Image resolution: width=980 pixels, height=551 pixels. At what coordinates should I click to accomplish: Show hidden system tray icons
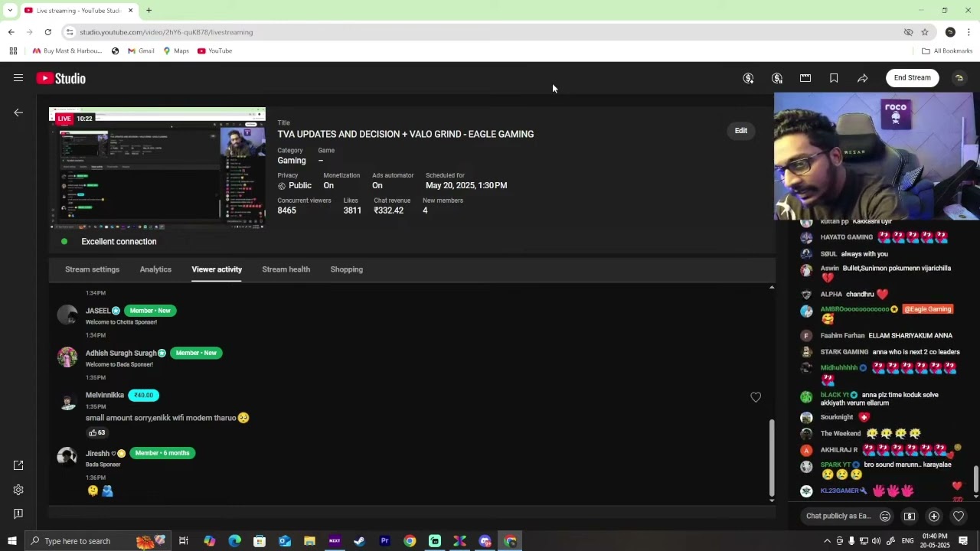(x=827, y=541)
